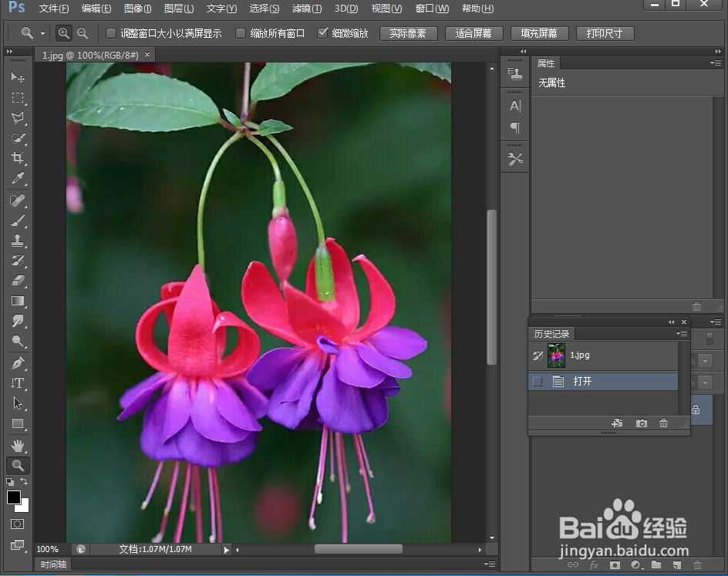728x576 pixels.
Task: Create new snapshot in History panel
Action: [x=641, y=423]
